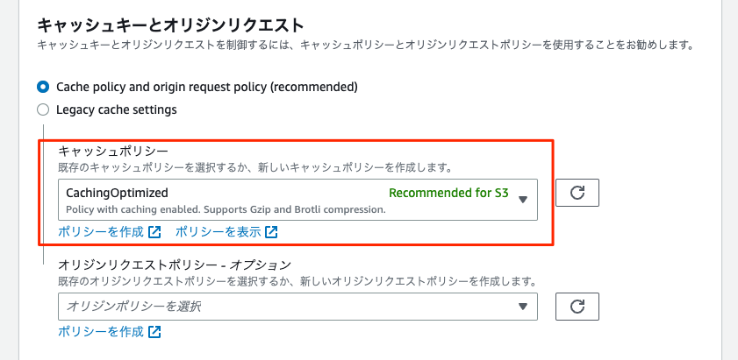Open the ポリシーを表示 link
The image size is (738, 360).
point(218,232)
